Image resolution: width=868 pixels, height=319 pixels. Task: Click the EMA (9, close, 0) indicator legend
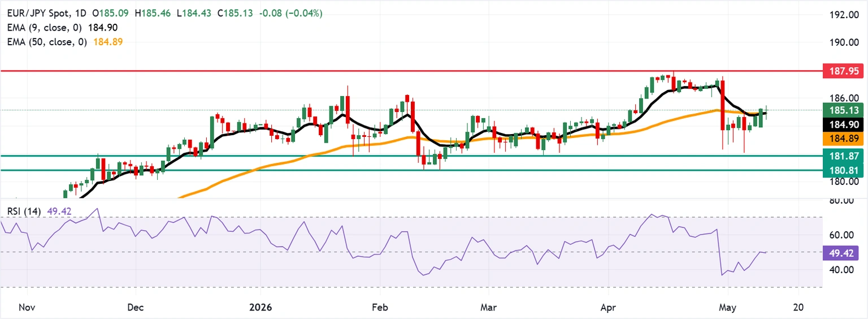pyautogui.click(x=45, y=28)
